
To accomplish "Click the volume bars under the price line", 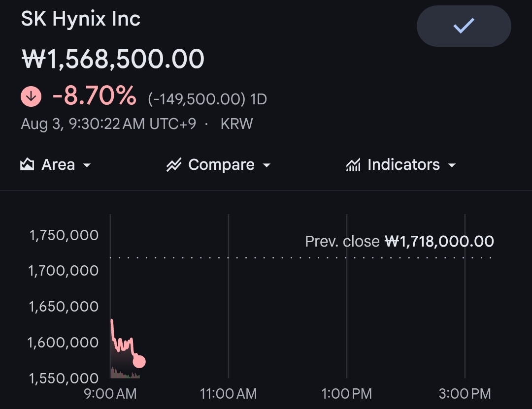I will (x=125, y=373).
